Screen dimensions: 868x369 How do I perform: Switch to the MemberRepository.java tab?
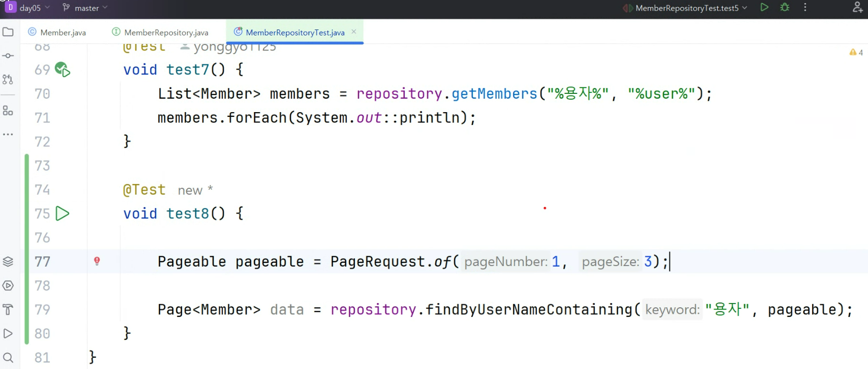(x=160, y=32)
